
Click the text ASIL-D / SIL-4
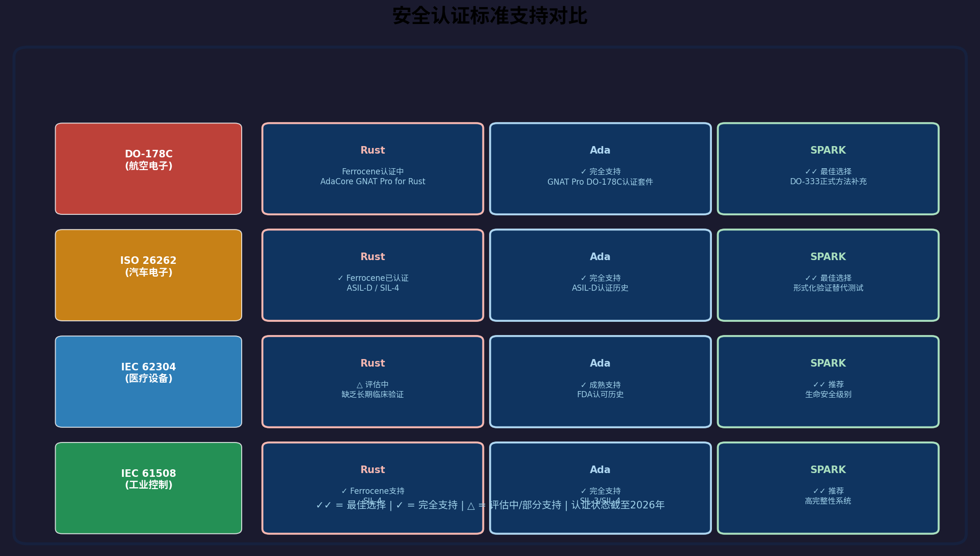[x=373, y=288]
